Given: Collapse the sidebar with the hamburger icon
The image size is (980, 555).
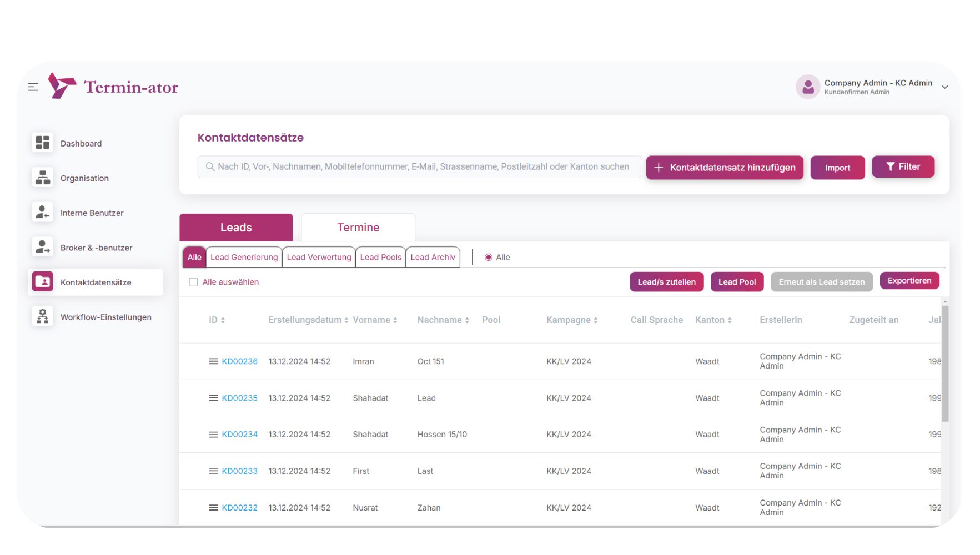Looking at the screenshot, I should [33, 87].
